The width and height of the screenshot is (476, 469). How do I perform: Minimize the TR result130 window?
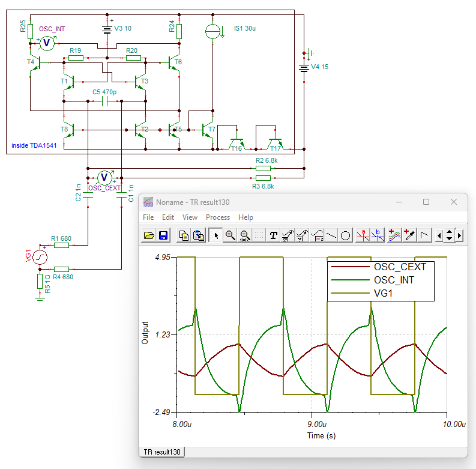pos(399,202)
